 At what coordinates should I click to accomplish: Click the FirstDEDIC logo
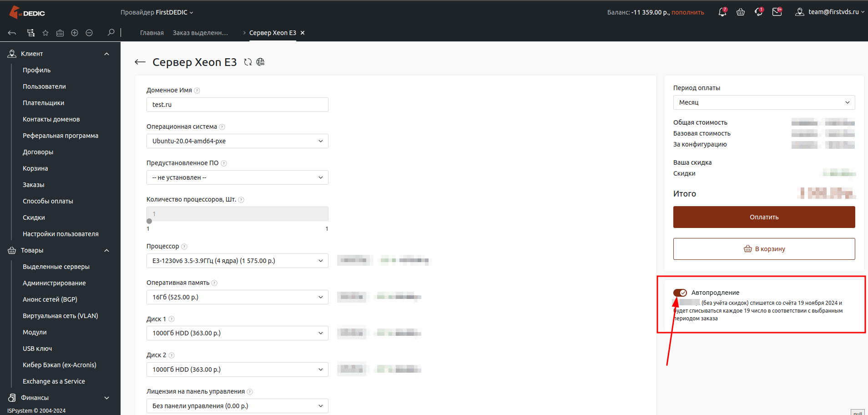tap(27, 12)
